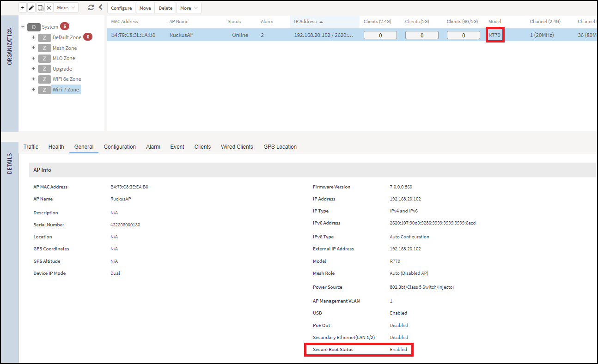The width and height of the screenshot is (598, 364).
Task: Open the Wired Clients tab
Action: 237,147
